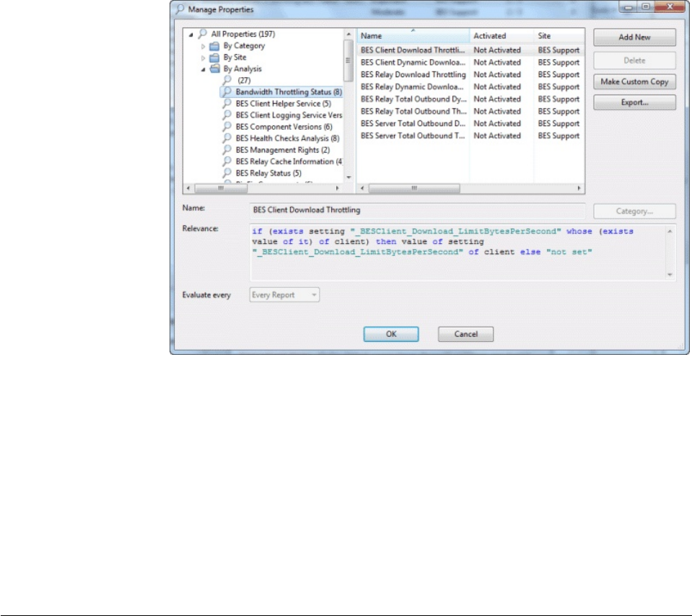Viewport: 692px width, 616px height.
Task: Click magnifier icon for Bandwidth Throttling Status
Action: (227, 92)
